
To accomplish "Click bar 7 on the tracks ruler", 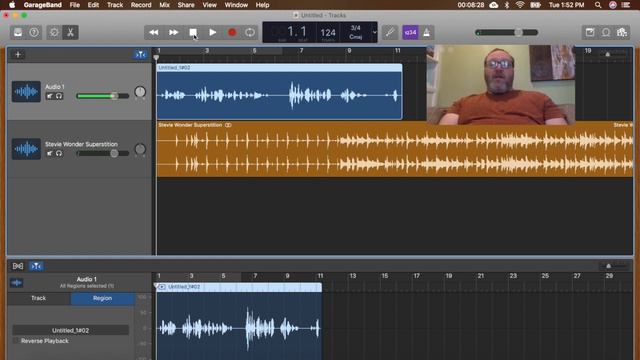I will [x=301, y=51].
